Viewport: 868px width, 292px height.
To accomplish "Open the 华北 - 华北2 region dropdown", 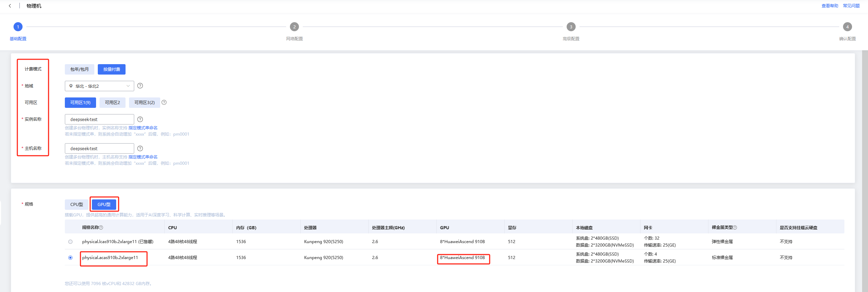I will coord(100,86).
